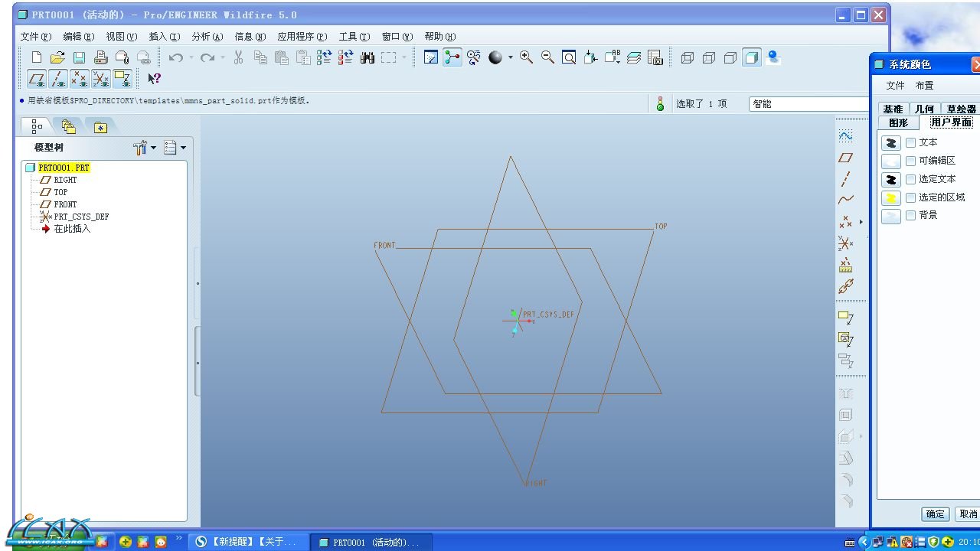Image resolution: width=980 pixels, height=551 pixels.
Task: Toggle datum points display
Action: (79, 78)
